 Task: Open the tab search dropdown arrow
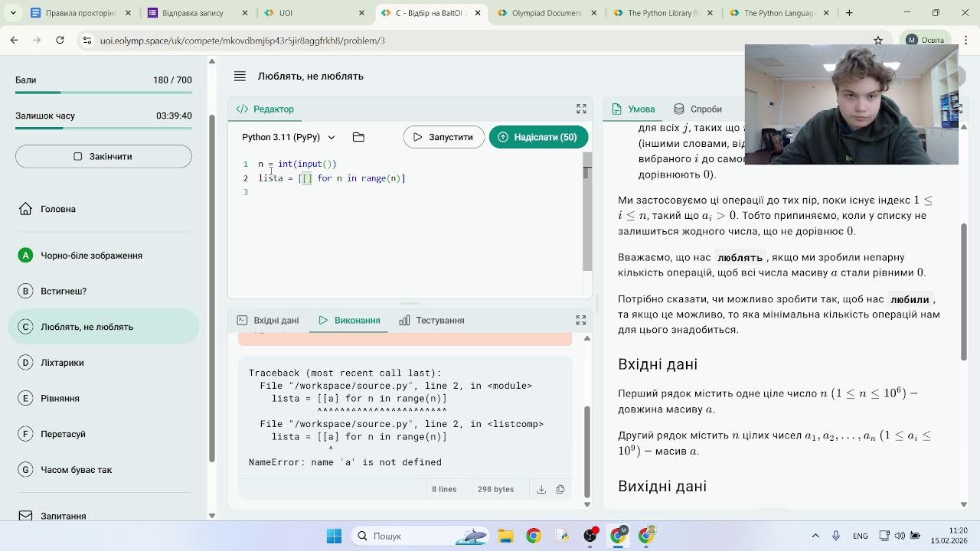[13, 13]
